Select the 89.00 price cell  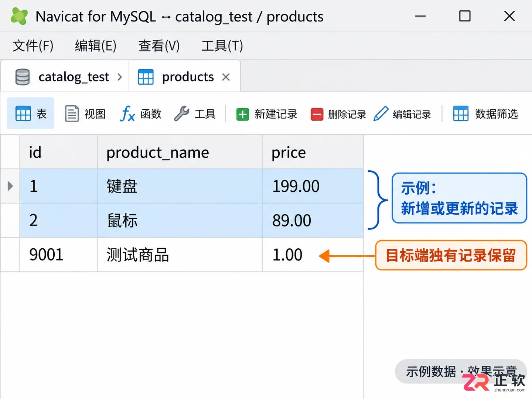point(313,221)
